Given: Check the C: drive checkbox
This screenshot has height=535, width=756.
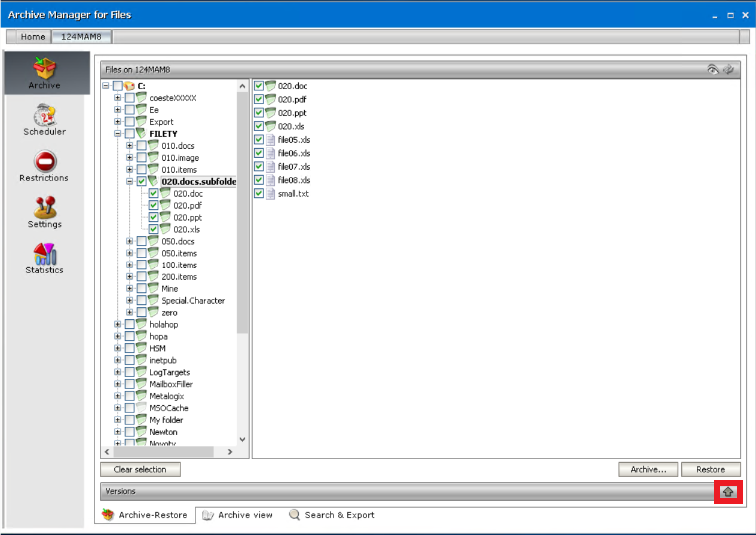Looking at the screenshot, I should point(118,86).
